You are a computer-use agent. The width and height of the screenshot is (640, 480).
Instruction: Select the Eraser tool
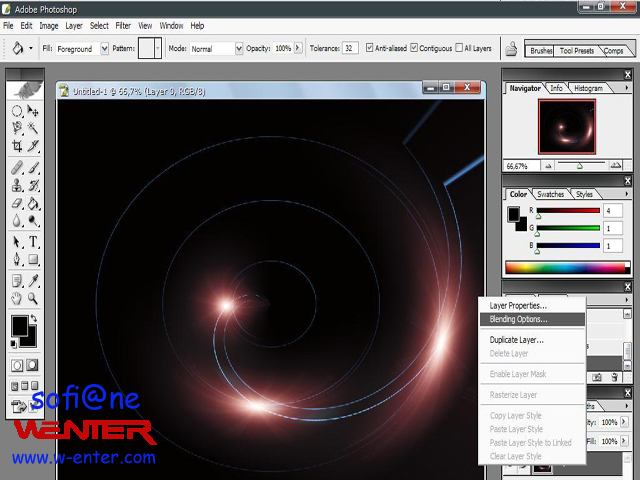point(17,203)
